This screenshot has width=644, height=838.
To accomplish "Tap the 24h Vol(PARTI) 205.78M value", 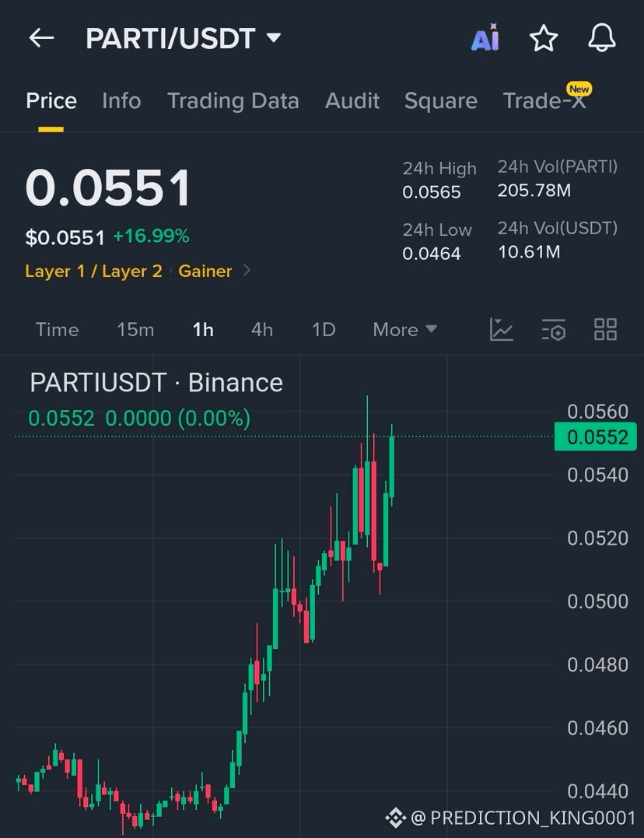I will 534,191.
